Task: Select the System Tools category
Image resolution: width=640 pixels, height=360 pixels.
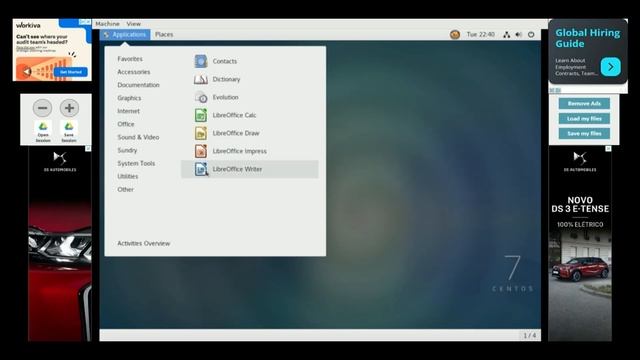Action: click(136, 163)
